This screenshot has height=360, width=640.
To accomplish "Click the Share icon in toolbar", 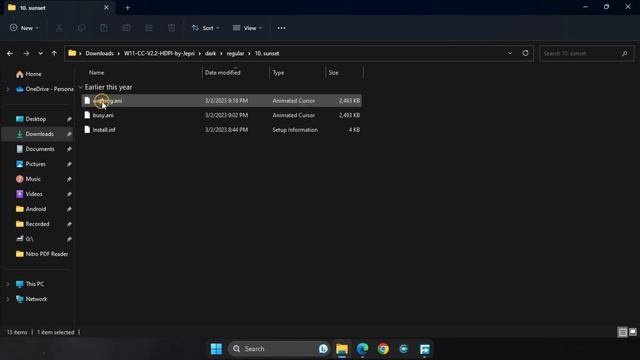I will (149, 28).
